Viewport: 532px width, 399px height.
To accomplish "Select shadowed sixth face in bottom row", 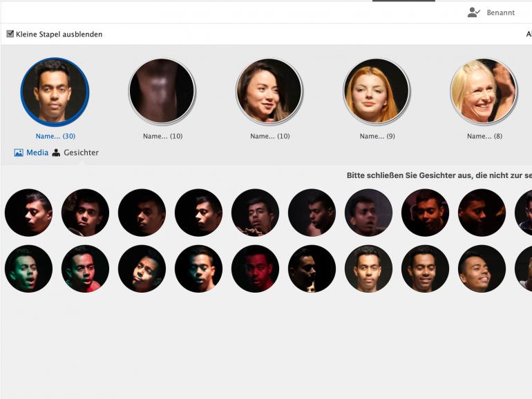I will tap(312, 269).
